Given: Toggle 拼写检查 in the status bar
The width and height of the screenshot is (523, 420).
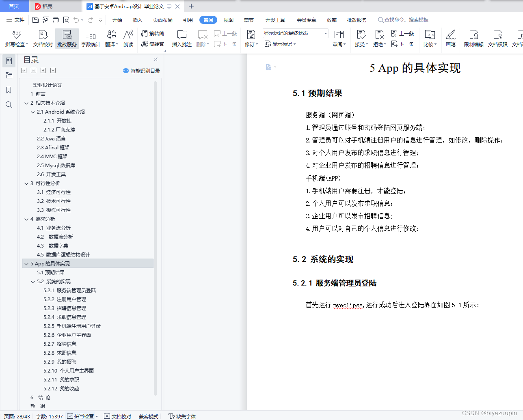Looking at the screenshot, I should coord(82,416).
